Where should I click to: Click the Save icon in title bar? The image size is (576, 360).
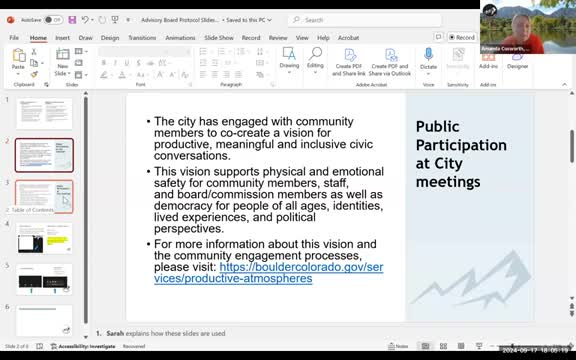tap(72, 20)
